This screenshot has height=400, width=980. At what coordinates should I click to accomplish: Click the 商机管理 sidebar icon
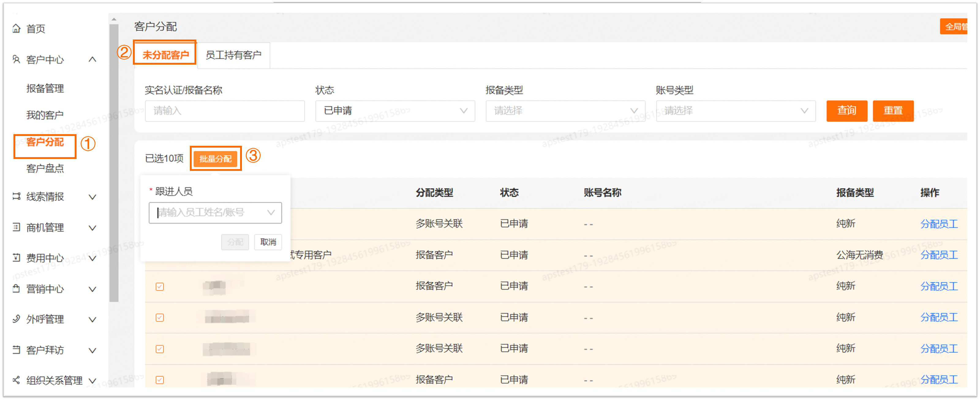tap(16, 227)
